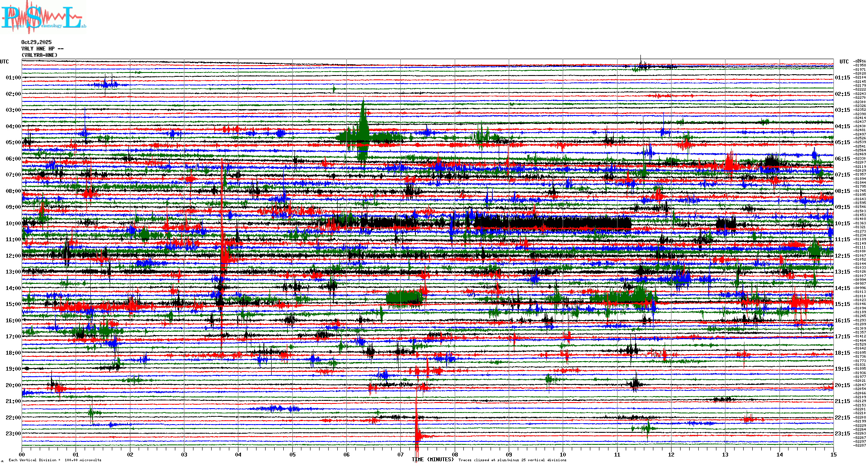Screen dimensions: 868x466
Task: Click the TIME (MINUTES) axis title
Action: coord(433,460)
